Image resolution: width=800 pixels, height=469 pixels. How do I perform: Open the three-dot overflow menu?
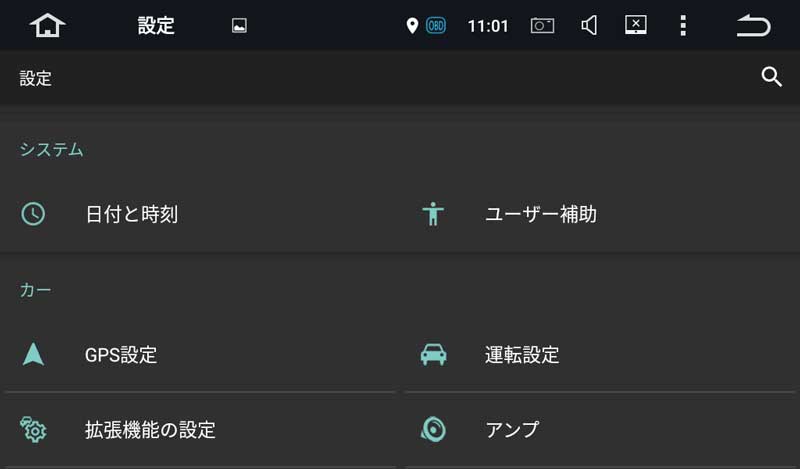[683, 26]
